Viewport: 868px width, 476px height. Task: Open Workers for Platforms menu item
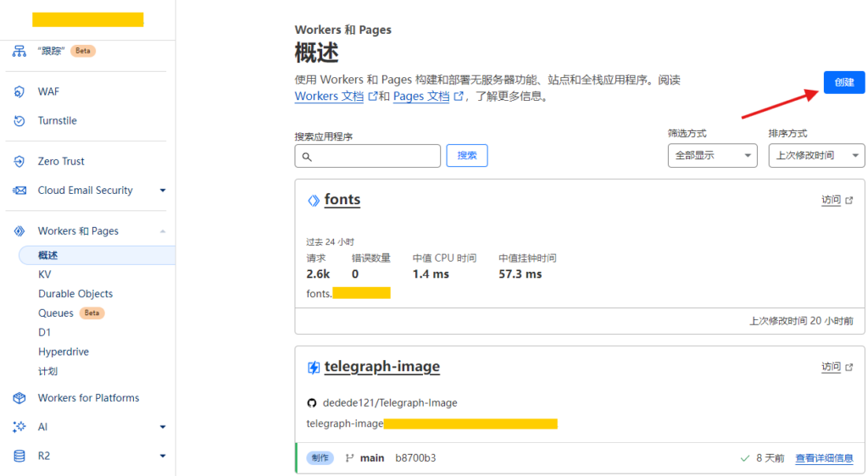click(x=88, y=398)
